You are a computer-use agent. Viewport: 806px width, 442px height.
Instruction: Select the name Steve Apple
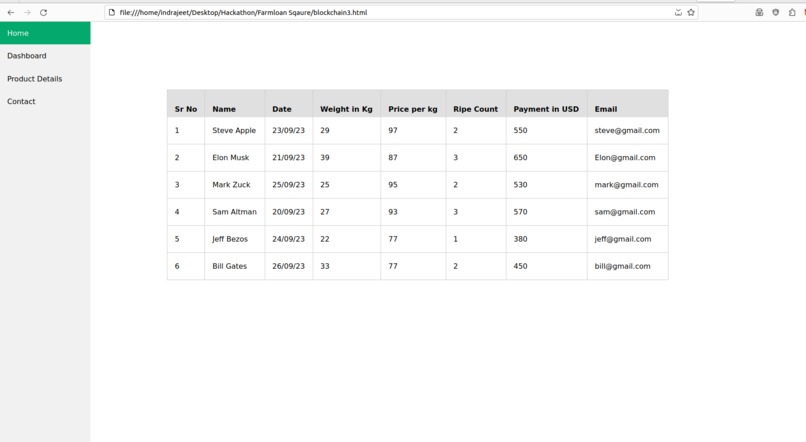234,131
